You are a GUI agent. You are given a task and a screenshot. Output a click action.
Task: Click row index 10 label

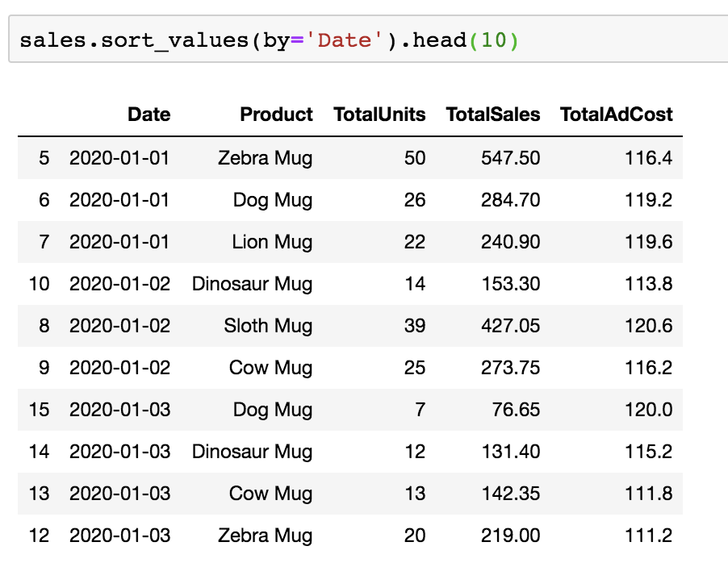click(x=39, y=283)
